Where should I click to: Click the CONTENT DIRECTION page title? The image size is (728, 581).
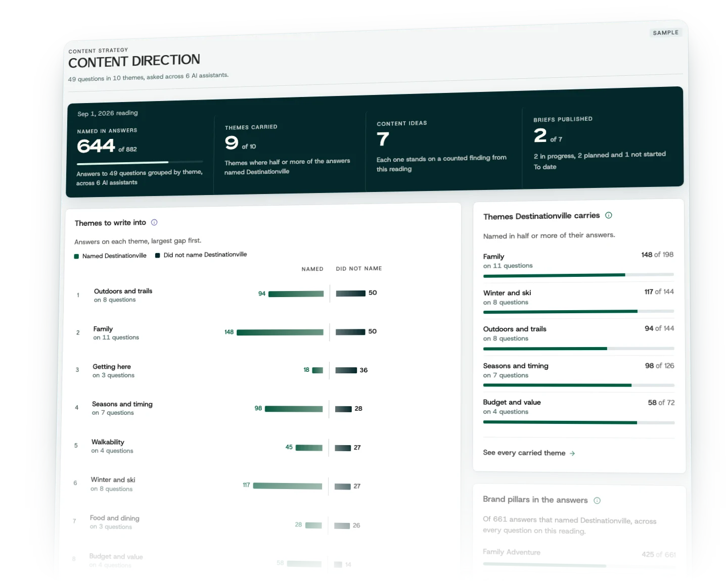tap(134, 61)
